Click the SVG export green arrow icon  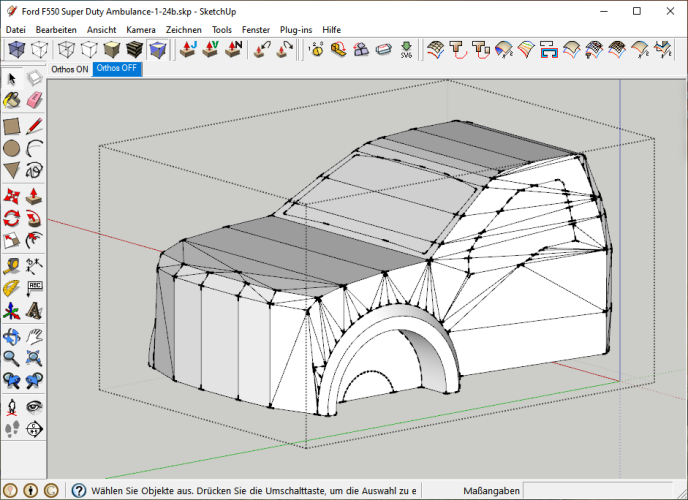[x=406, y=50]
